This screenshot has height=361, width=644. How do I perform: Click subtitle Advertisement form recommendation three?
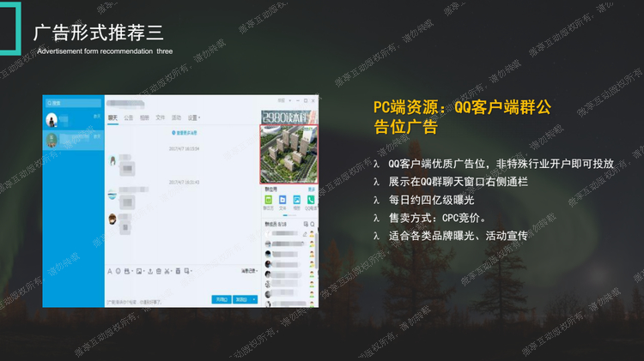coord(105,51)
